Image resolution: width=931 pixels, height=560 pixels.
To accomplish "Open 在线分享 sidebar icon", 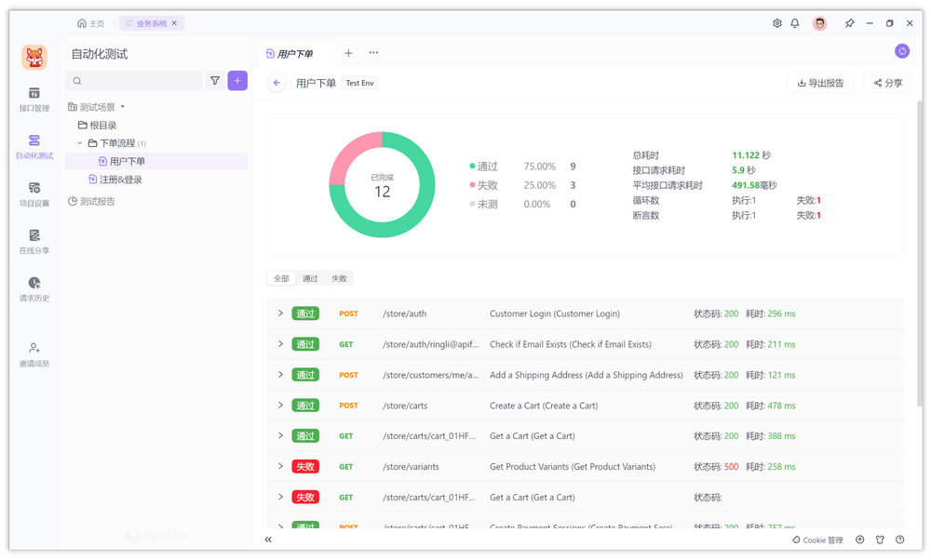I will click(x=34, y=241).
